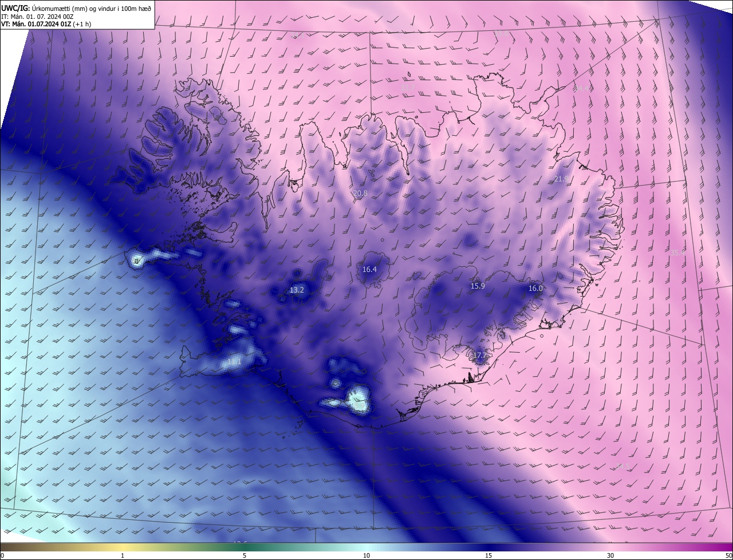Screen dimensions: 733x560
Task: Click the 16.4 value label on the map
Action: click(369, 269)
